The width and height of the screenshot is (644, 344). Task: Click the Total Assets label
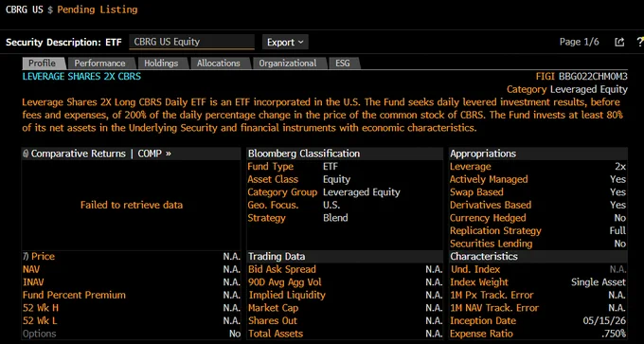coord(276,334)
